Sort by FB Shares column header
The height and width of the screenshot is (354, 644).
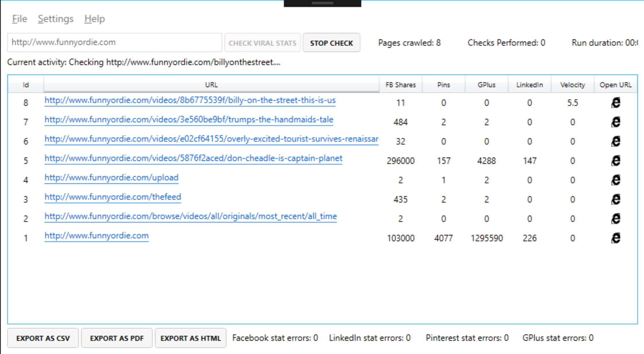click(x=401, y=85)
